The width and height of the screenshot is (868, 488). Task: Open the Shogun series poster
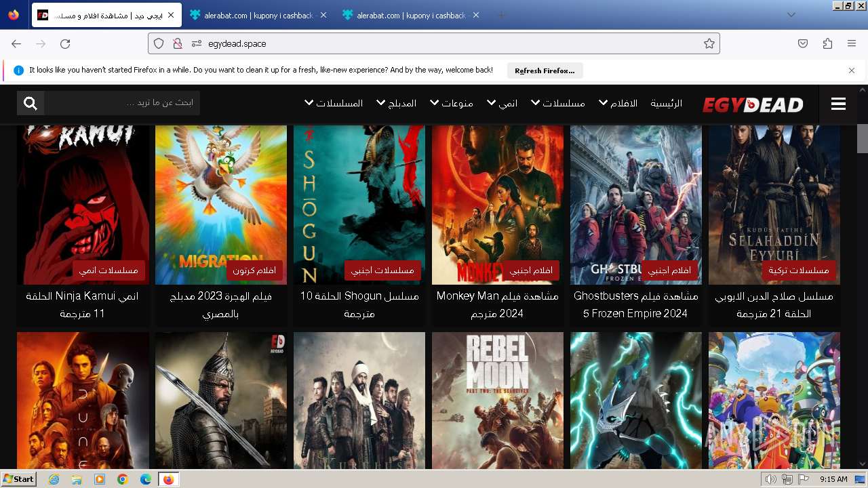(359, 205)
